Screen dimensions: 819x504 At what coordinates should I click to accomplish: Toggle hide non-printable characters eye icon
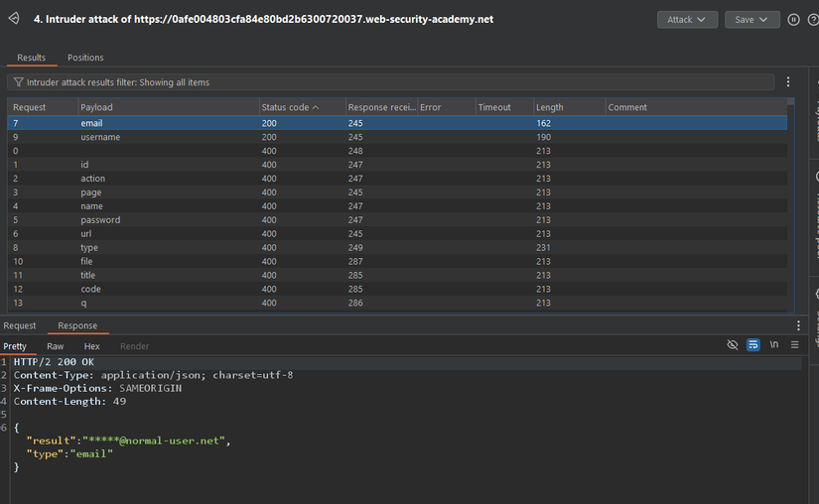(x=733, y=345)
